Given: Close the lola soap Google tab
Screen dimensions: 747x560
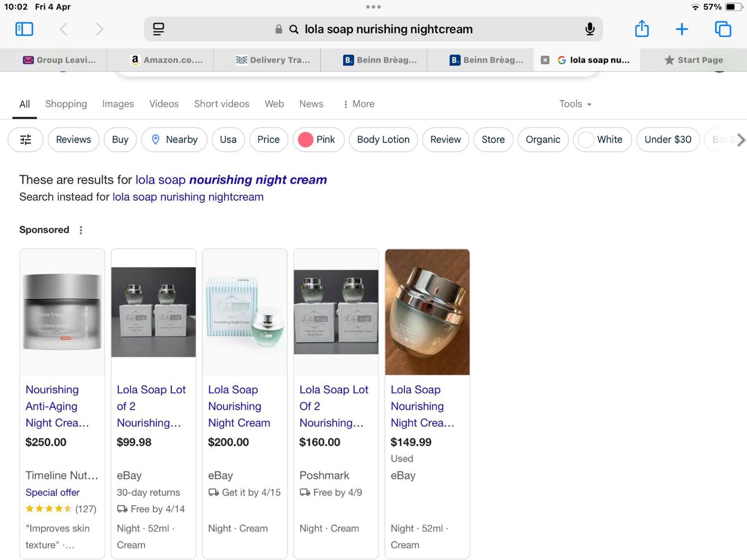Looking at the screenshot, I should [545, 60].
